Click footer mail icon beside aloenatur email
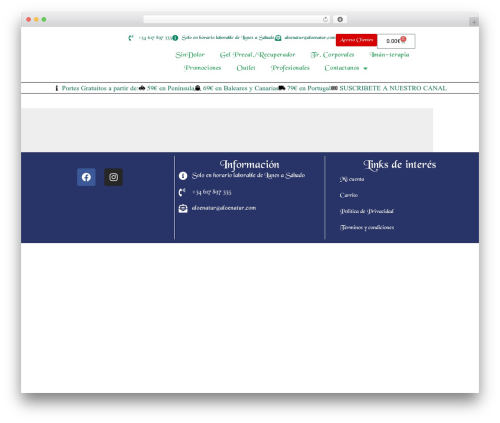This screenshot has width=500, height=423. pos(183,208)
